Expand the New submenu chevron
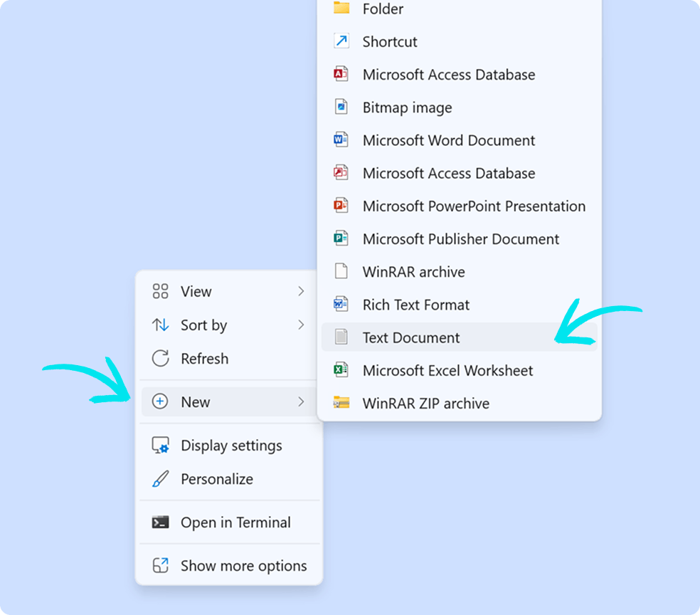700x615 pixels. 302,401
